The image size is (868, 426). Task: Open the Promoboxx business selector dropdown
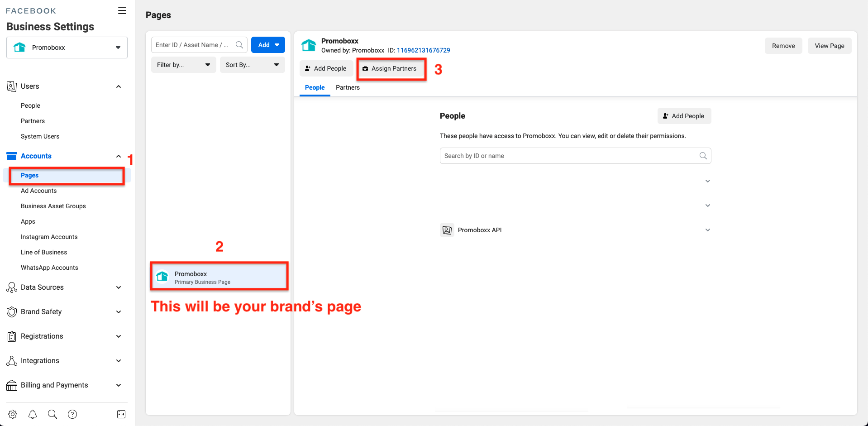click(x=67, y=48)
